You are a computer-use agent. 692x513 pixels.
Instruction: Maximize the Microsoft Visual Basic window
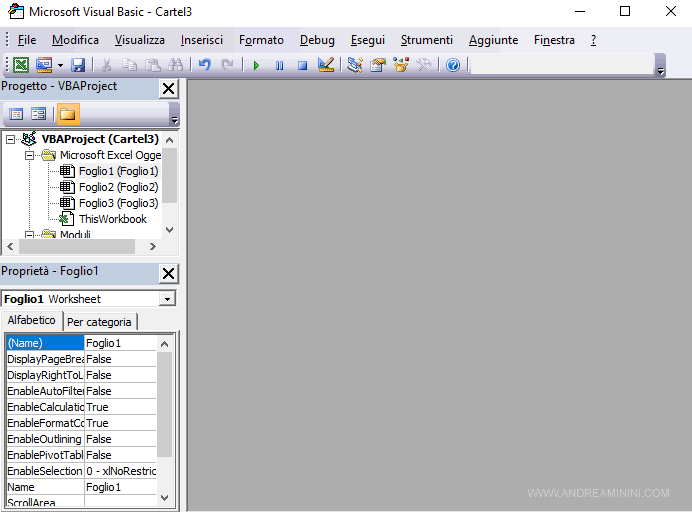pyautogui.click(x=625, y=11)
